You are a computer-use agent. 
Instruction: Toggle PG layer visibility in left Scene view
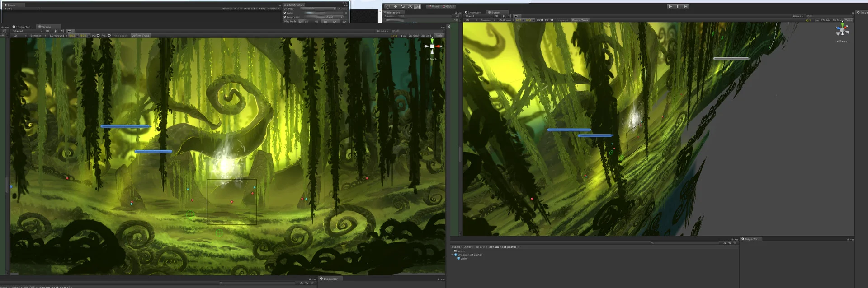tap(95, 36)
